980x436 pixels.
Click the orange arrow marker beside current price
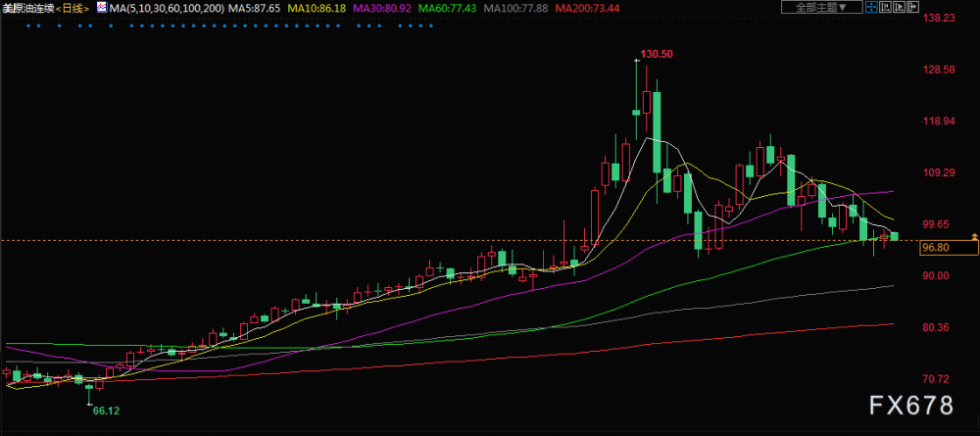(974, 237)
